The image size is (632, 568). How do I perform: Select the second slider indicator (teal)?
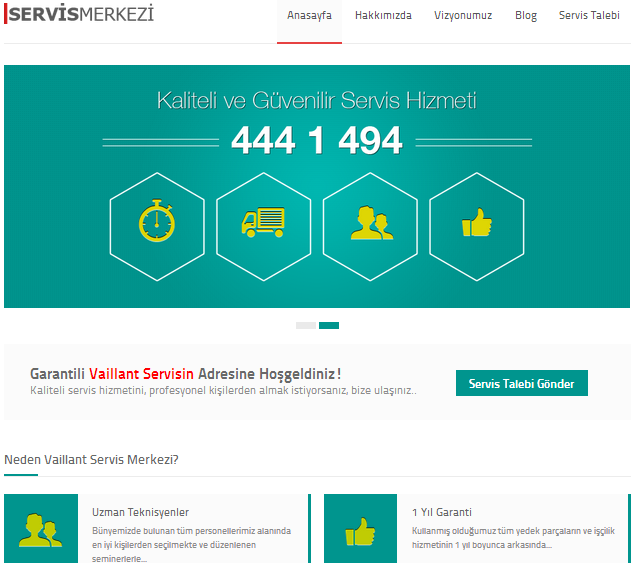(x=329, y=325)
